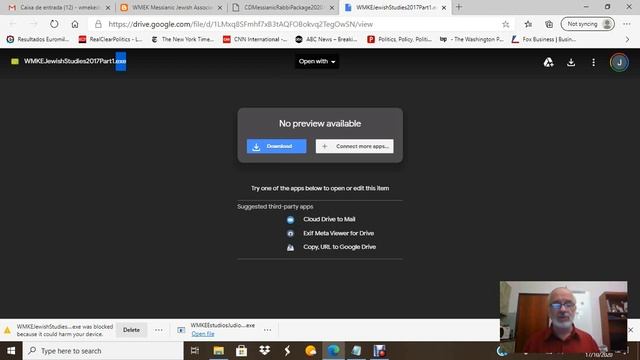This screenshot has width=640, height=360.
Task: Click Connect more apps button
Action: pyautogui.click(x=354, y=146)
